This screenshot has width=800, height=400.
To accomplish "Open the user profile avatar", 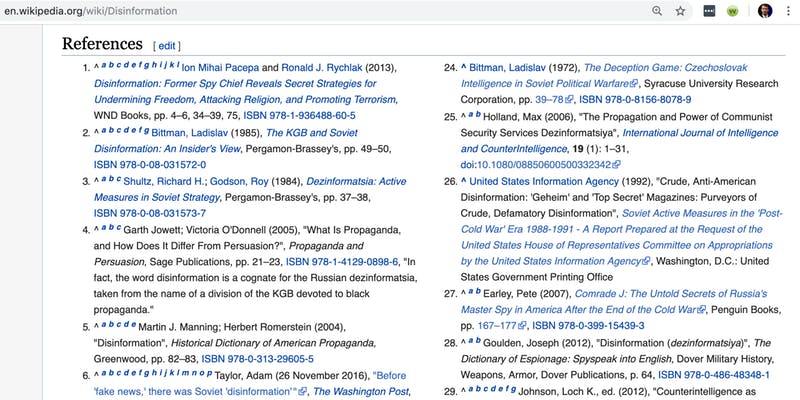I will click(765, 11).
